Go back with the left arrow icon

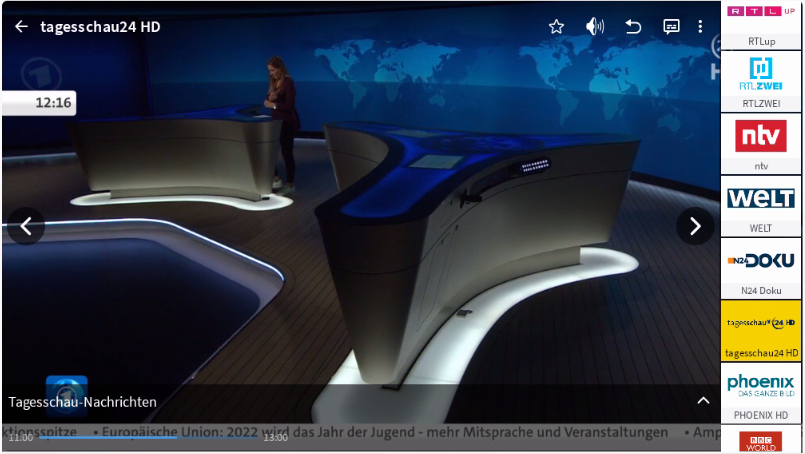click(x=21, y=26)
